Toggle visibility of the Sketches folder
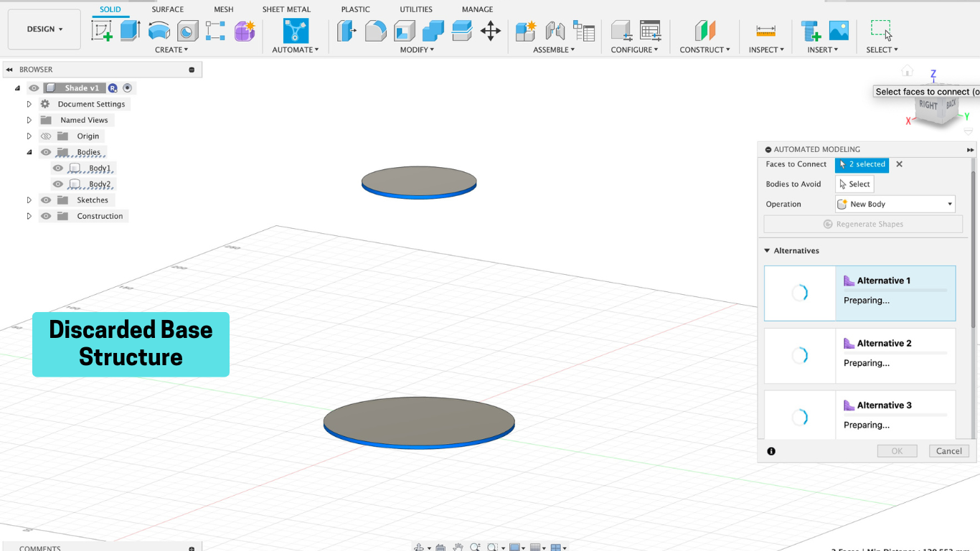 [x=46, y=200]
